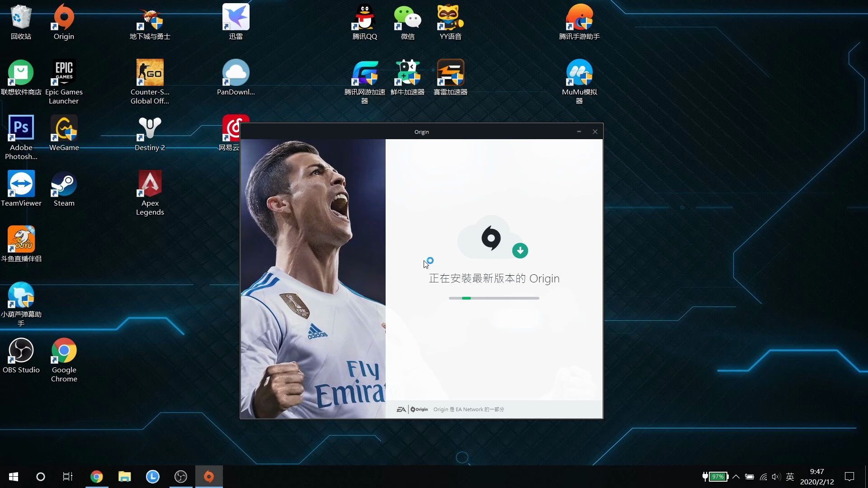Open File Explorer in the taskbar

124,477
